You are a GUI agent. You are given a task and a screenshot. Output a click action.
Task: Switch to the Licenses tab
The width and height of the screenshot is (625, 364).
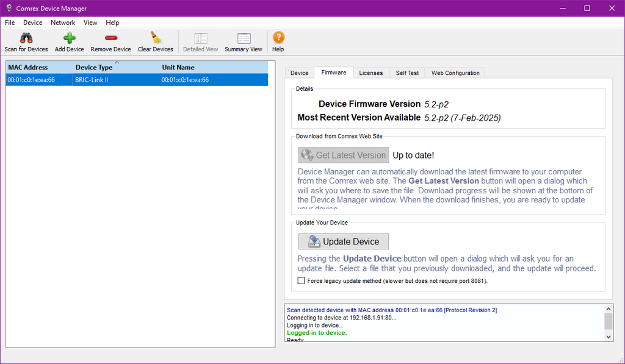pos(370,73)
